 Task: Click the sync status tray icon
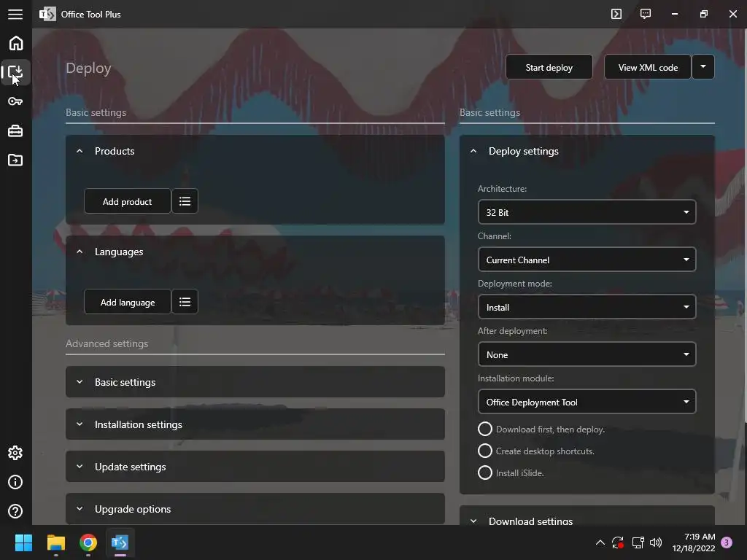[x=618, y=542]
